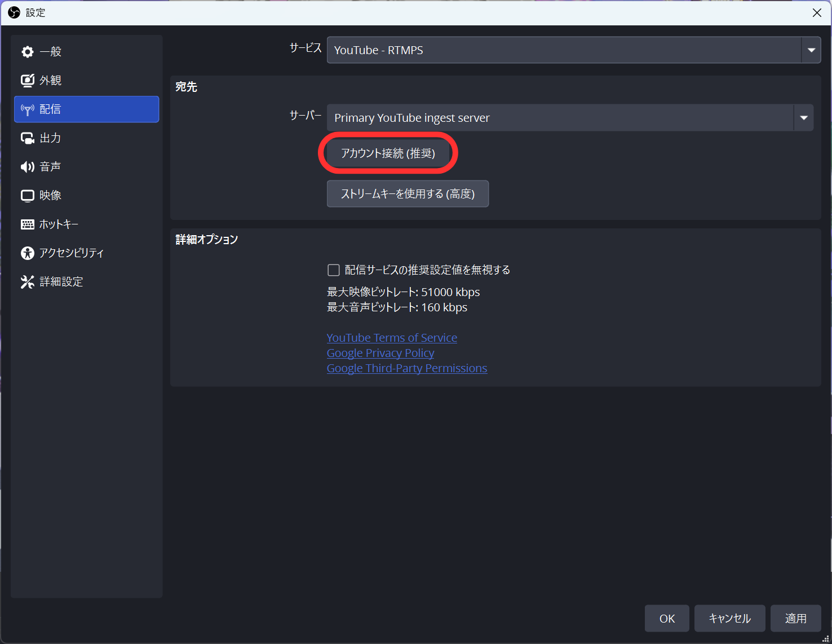Screen dimensions: 832x644
Task: Click the ホットキー keyboard icon
Action: [28, 224]
